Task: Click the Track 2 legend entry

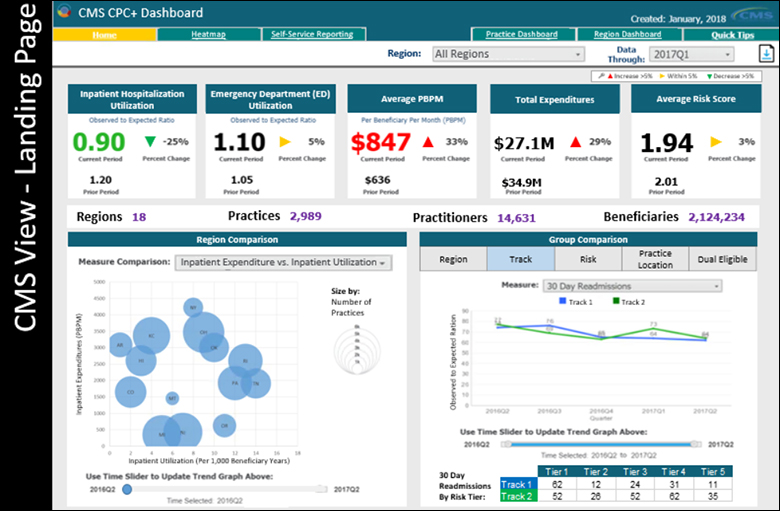Action: (629, 302)
